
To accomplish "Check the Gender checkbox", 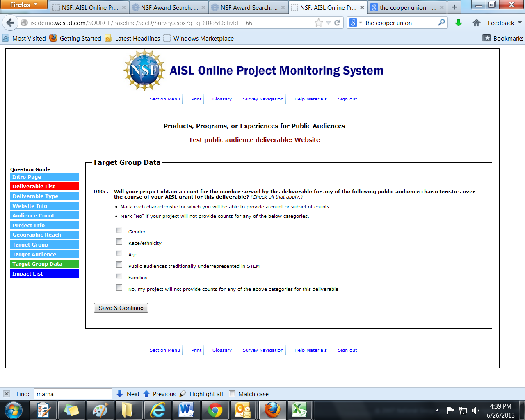I will 119,230.
